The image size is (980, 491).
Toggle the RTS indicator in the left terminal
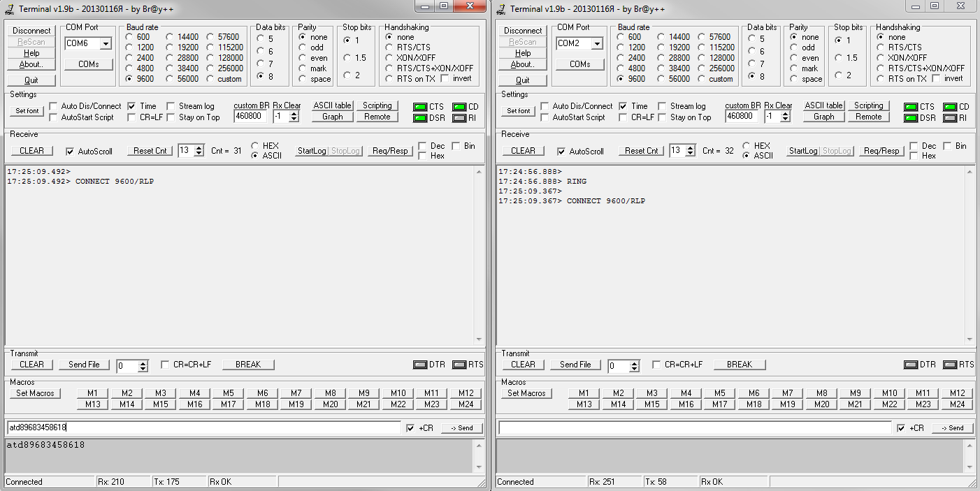tap(459, 365)
